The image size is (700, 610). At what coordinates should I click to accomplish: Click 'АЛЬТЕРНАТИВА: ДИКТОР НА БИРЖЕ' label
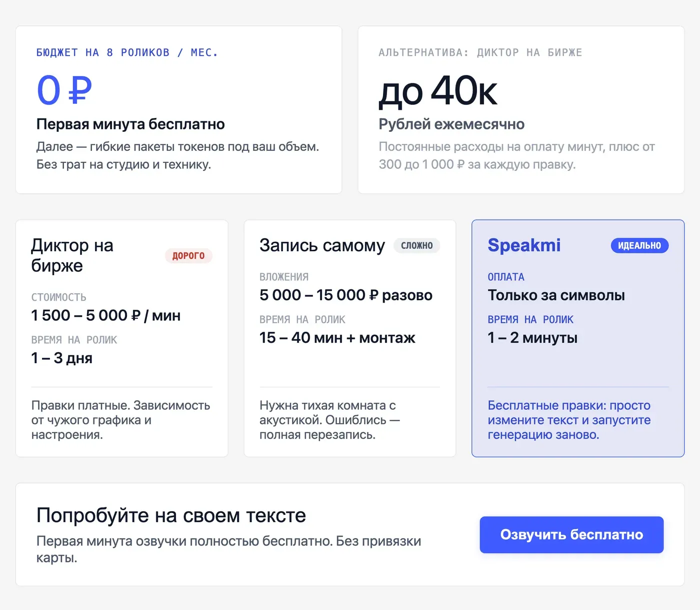480,52
